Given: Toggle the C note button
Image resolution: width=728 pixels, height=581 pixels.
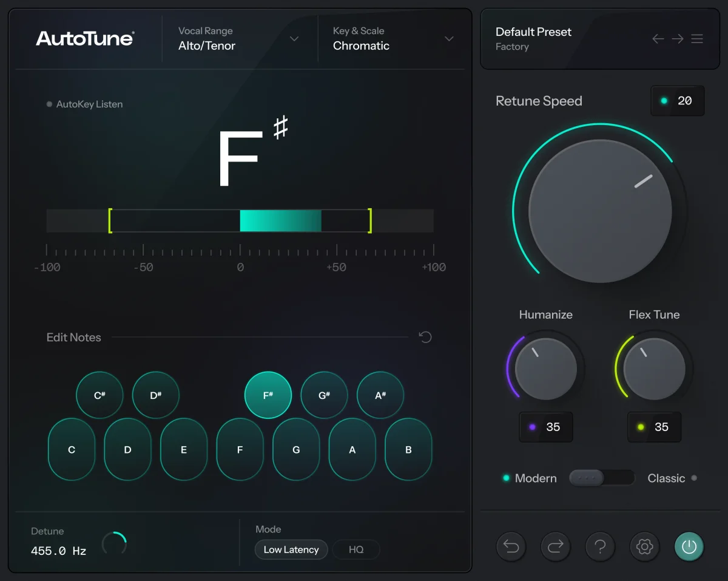Looking at the screenshot, I should coord(72,450).
